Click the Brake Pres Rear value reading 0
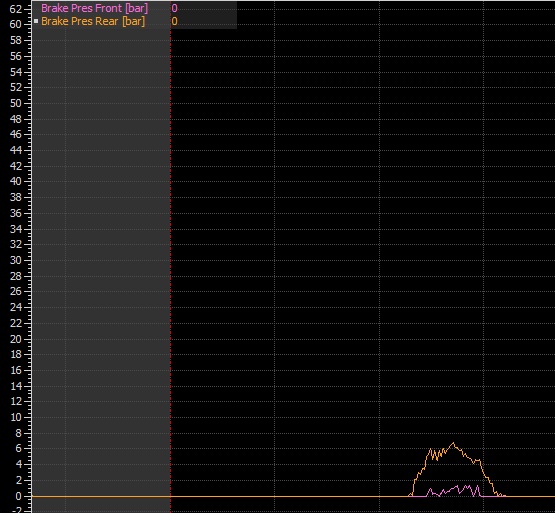Image resolution: width=555 pixels, height=513 pixels. pyautogui.click(x=174, y=21)
